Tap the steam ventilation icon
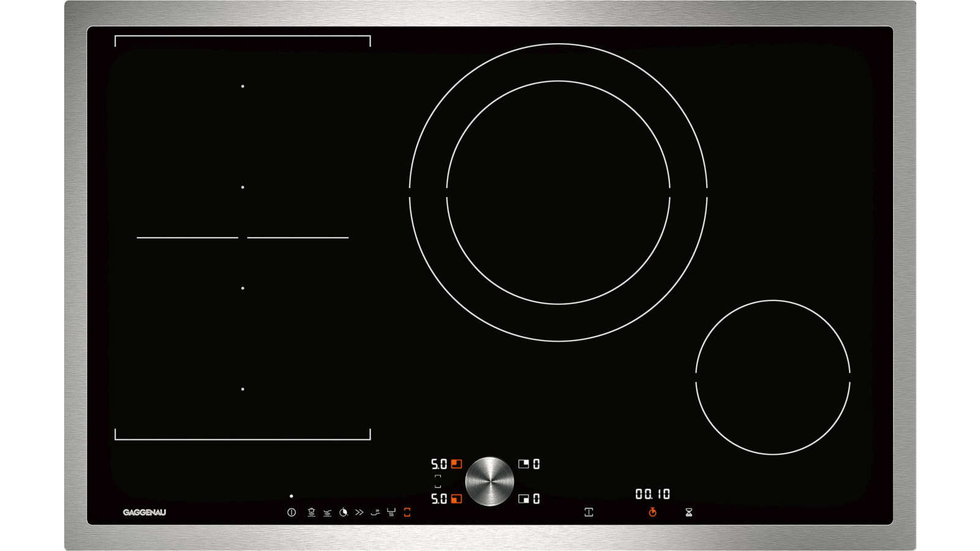 coord(391,512)
